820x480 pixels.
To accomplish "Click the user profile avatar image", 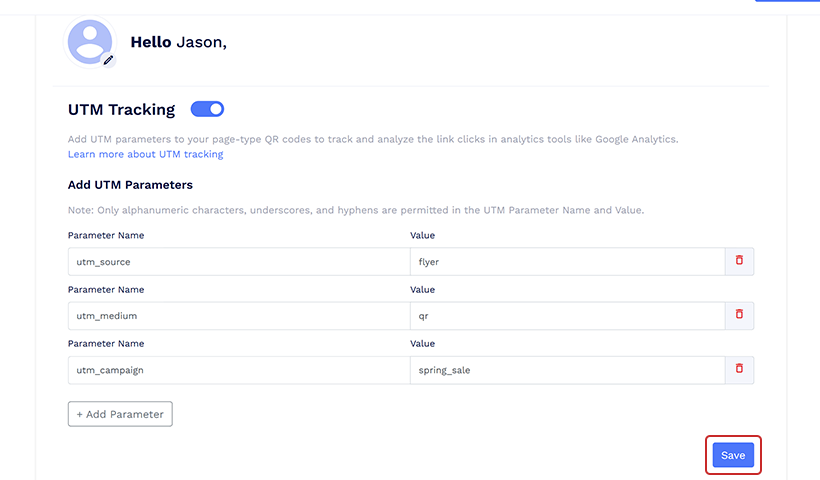I will [x=90, y=42].
